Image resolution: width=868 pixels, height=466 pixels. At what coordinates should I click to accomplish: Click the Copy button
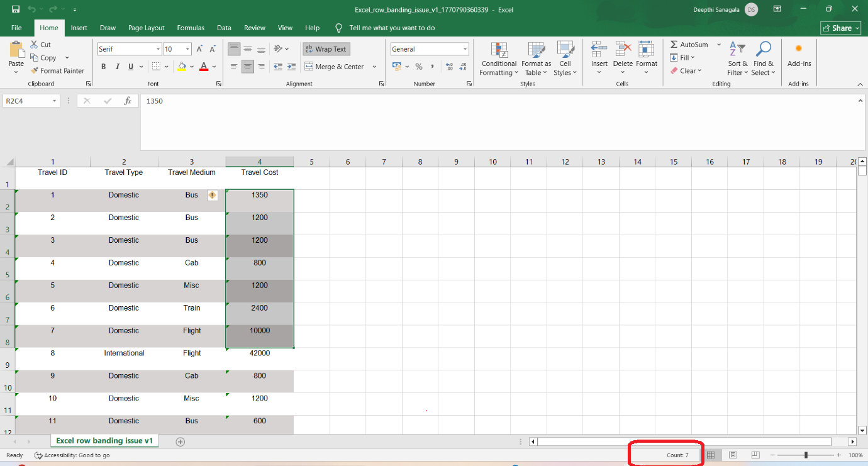(43, 58)
